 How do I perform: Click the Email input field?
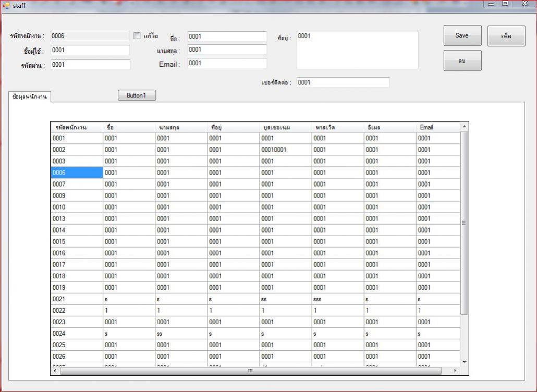pyautogui.click(x=226, y=63)
